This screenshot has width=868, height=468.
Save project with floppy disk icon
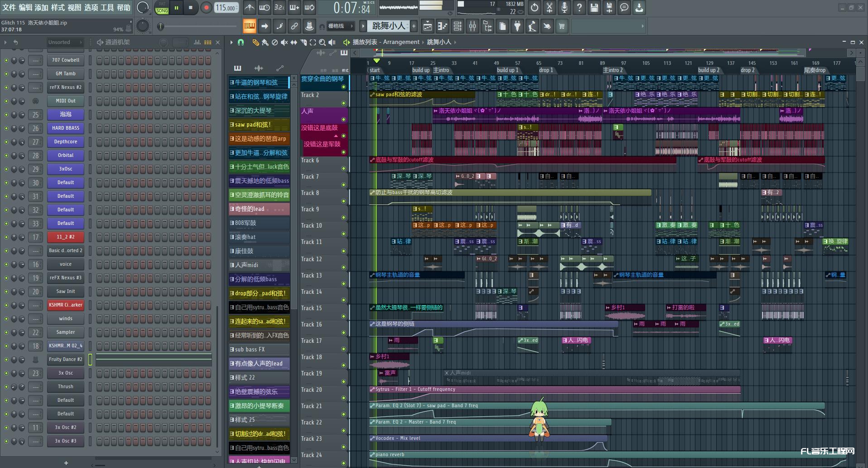tap(594, 7)
